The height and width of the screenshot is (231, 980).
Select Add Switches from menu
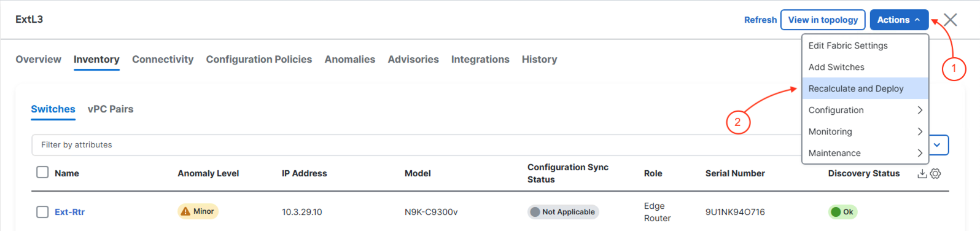[865, 67]
